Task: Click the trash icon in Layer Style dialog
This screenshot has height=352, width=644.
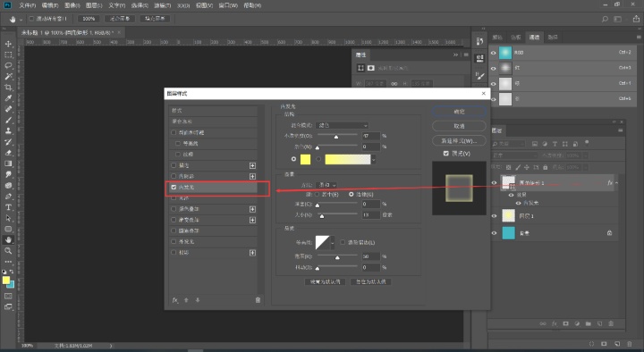Action: pyautogui.click(x=258, y=300)
